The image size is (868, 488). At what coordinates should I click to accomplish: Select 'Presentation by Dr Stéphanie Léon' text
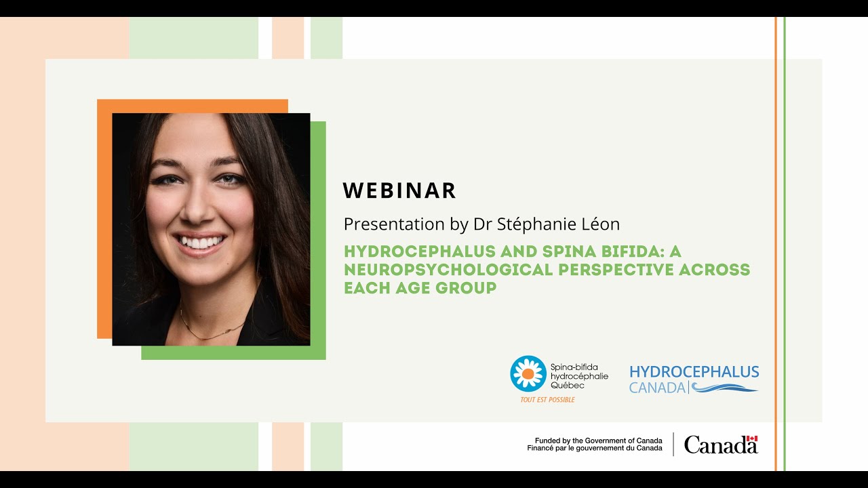coord(481,224)
